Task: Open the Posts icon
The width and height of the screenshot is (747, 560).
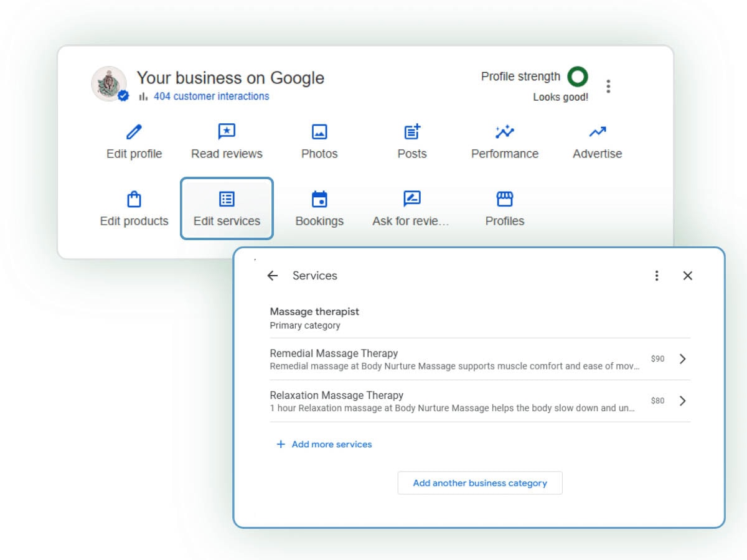Action: (412, 132)
